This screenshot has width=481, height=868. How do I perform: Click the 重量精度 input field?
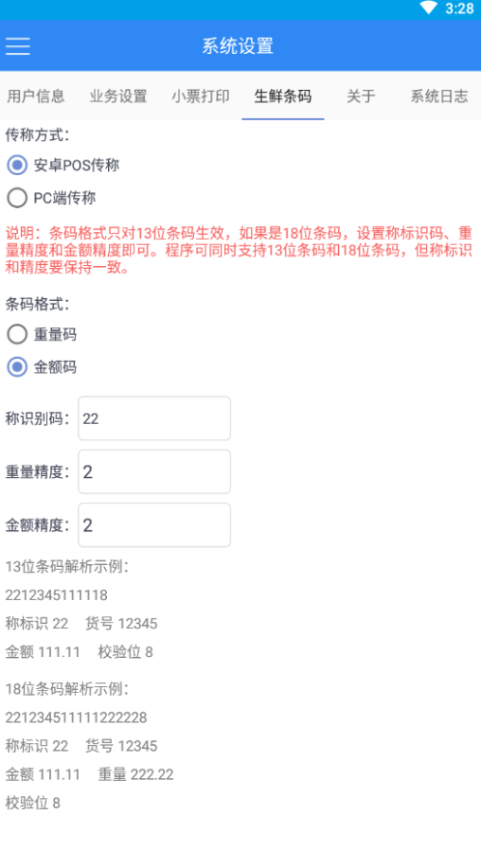pos(154,471)
